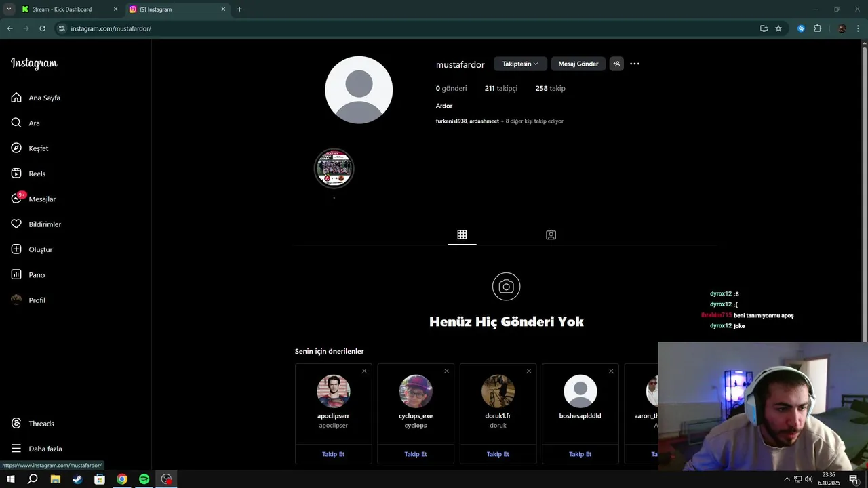Viewport: 868px width, 488px height.
Task: Open Windows taskbar search
Action: click(x=33, y=479)
